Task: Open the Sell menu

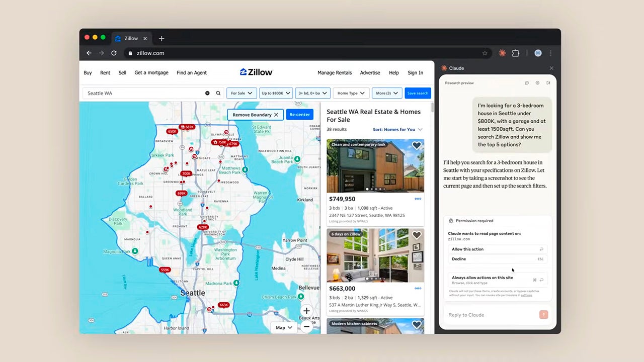Action: coord(122,72)
